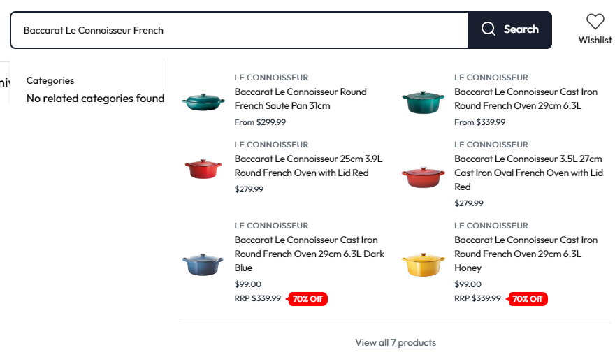615x364 pixels.
Task: Open the Wishlist heart icon
Action: (595, 22)
